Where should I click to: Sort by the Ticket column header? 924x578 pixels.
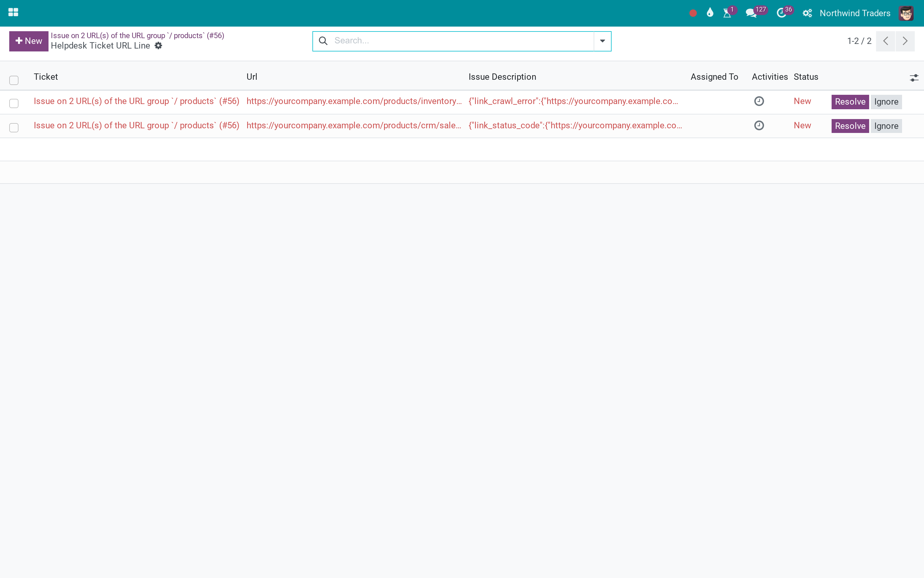coord(46,77)
